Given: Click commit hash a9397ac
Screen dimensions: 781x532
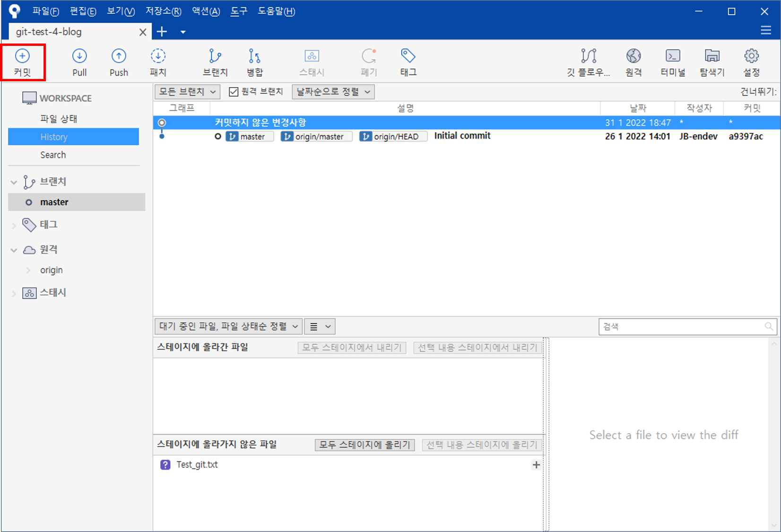Looking at the screenshot, I should [746, 136].
